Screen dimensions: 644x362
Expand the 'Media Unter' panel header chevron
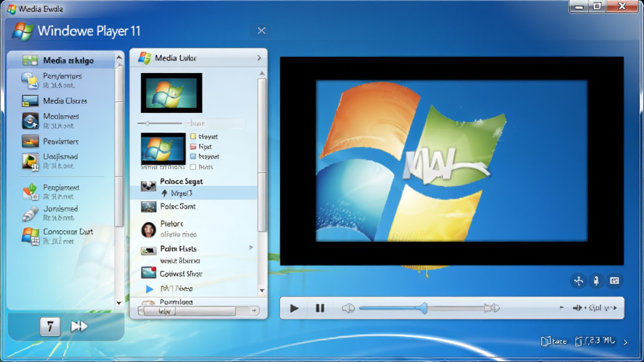(258, 58)
